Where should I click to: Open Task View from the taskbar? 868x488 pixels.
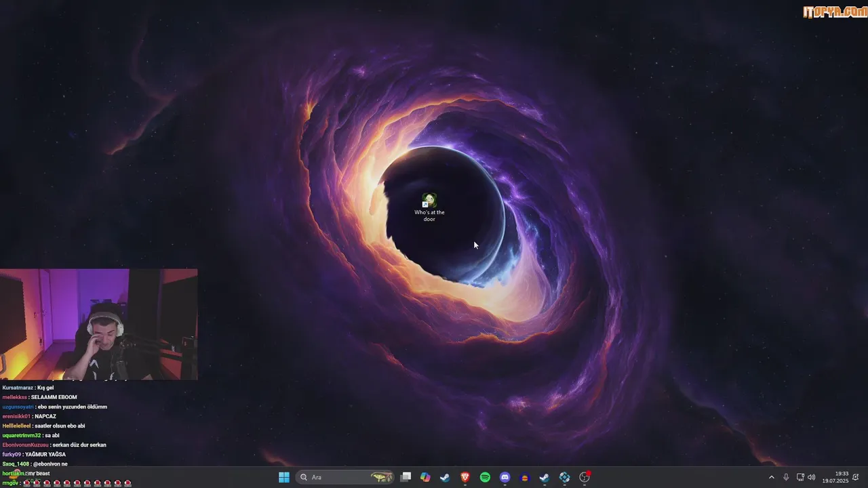(406, 477)
